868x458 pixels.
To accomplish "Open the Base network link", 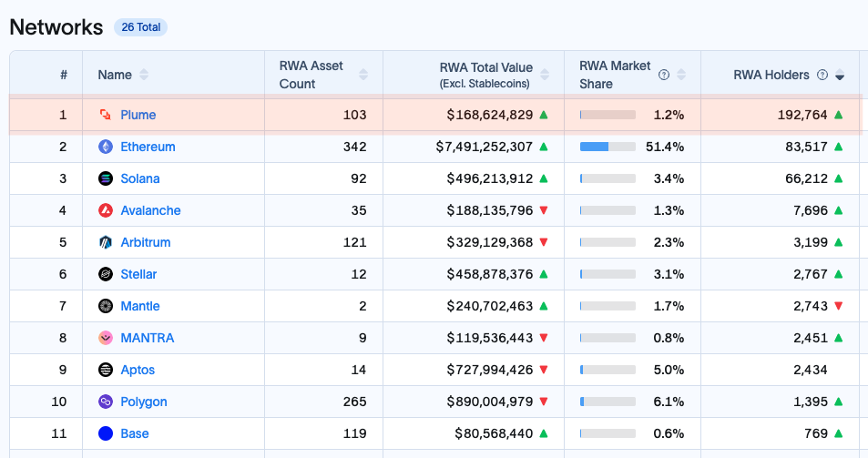I will click(135, 433).
